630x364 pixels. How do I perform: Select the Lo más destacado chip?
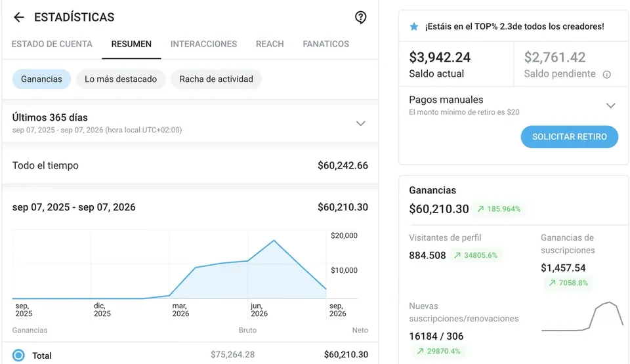click(121, 79)
